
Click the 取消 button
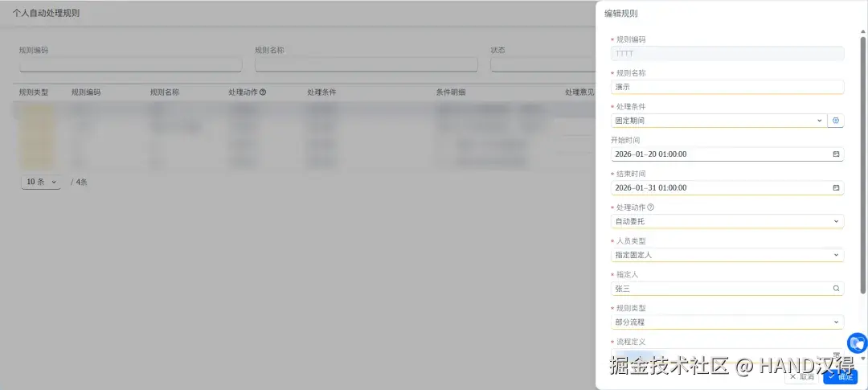[801, 376]
